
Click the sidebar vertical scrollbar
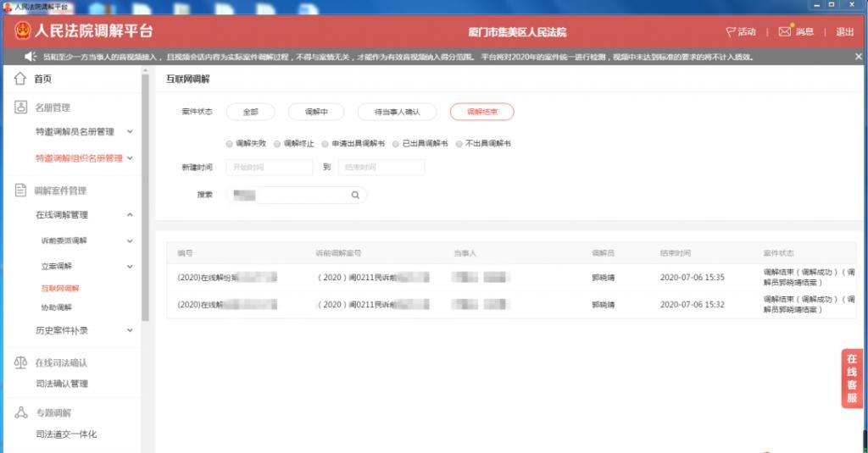pyautogui.click(x=145, y=196)
